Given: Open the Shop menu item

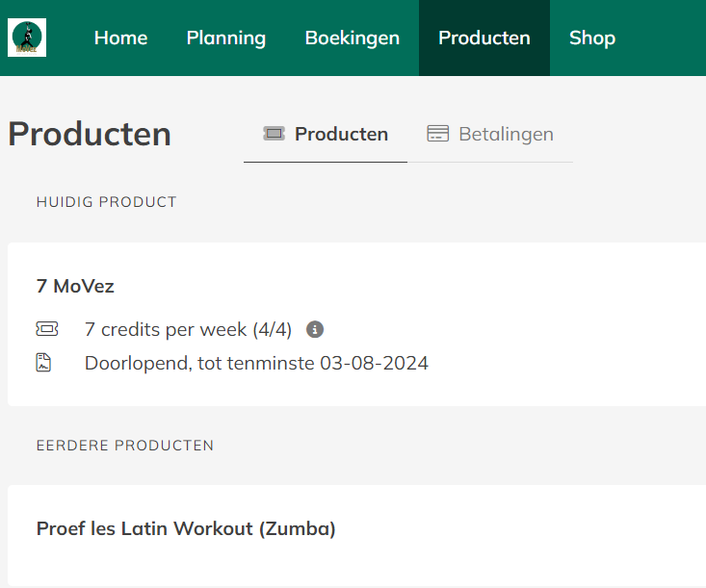Looking at the screenshot, I should pyautogui.click(x=592, y=38).
